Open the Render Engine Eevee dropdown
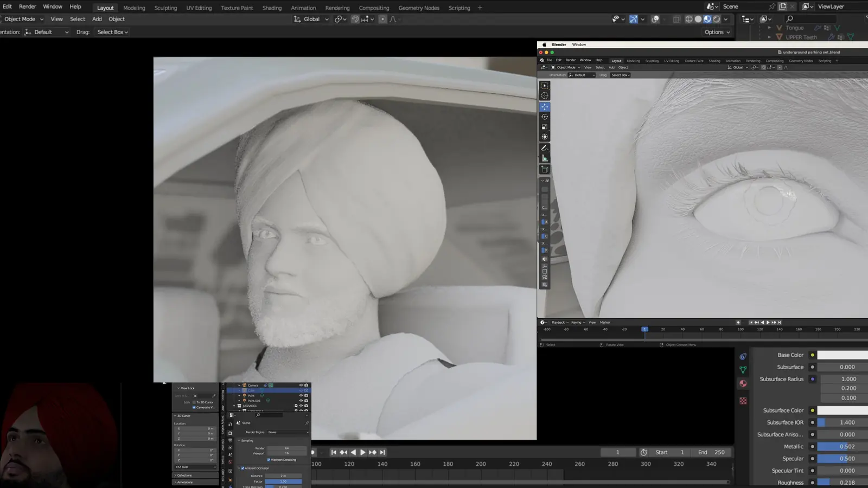This screenshot has width=868, height=488. pyautogui.click(x=288, y=432)
